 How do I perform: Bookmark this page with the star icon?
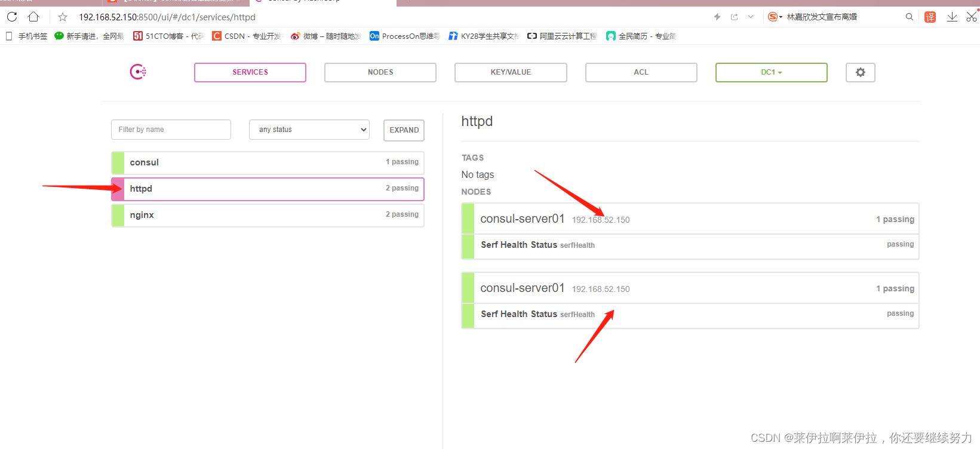tap(63, 17)
